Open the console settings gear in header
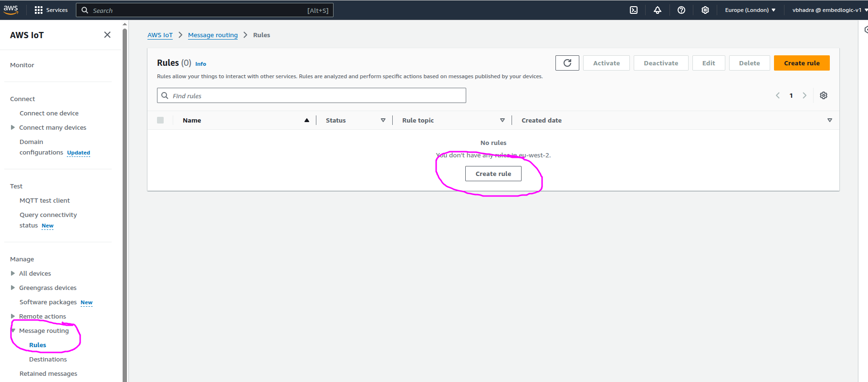This screenshot has width=868, height=382. tap(705, 10)
